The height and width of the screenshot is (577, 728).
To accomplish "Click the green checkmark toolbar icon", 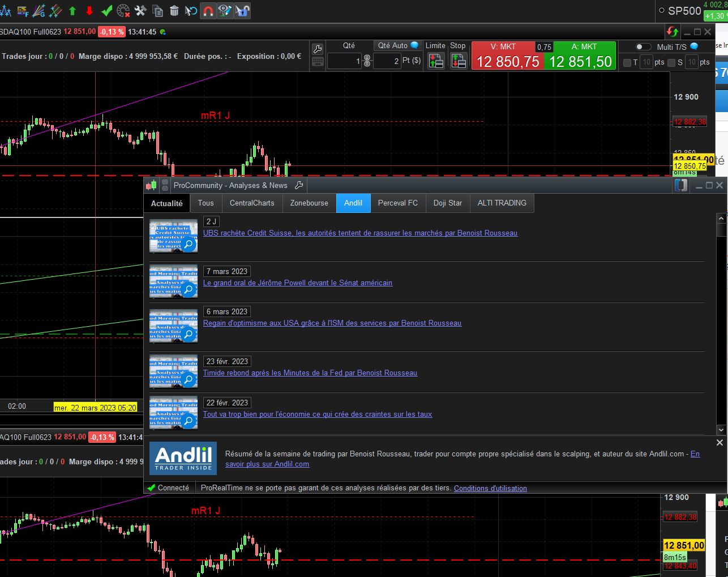I will coord(106,11).
